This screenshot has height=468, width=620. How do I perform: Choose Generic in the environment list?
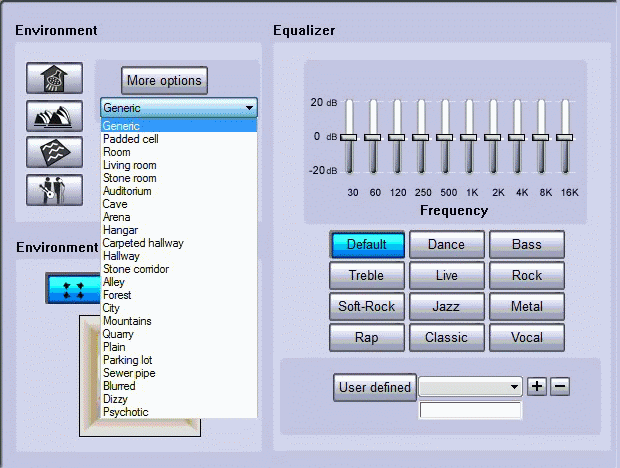coord(179,126)
